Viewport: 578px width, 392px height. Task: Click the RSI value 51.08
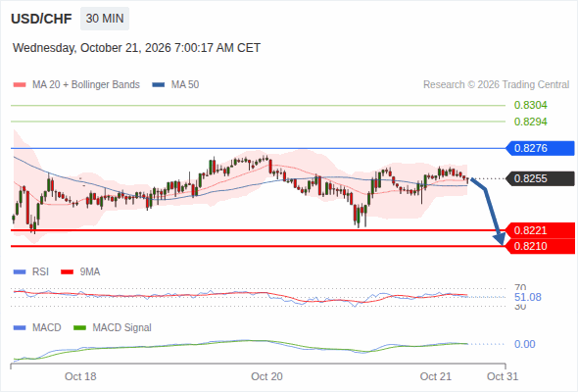click(528, 297)
